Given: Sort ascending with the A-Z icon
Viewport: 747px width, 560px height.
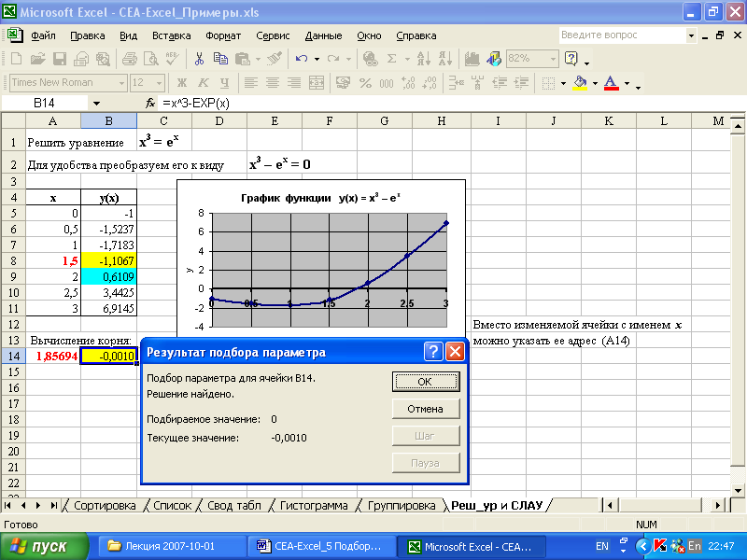Looking at the screenshot, I should click(423, 59).
